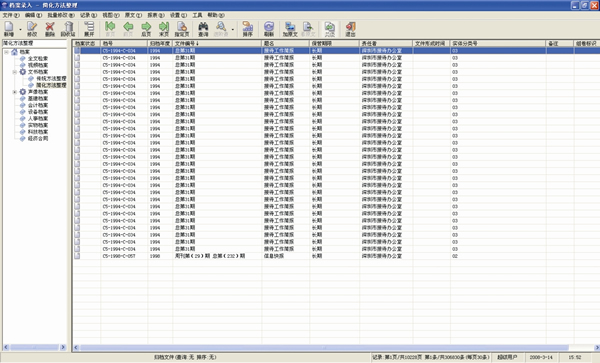Sort by the 档号 column header
600x363 pixels.
124,44
